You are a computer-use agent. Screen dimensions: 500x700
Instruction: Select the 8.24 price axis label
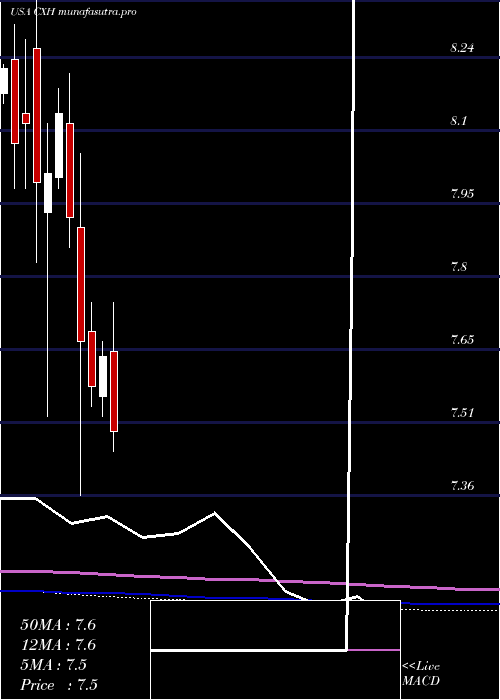click(x=462, y=48)
